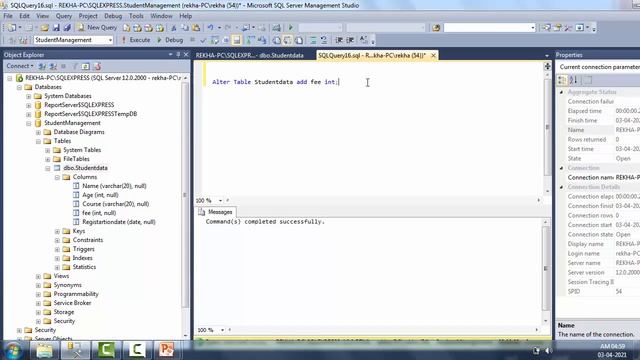The height and width of the screenshot is (360, 640).
Task: Open the editor zoom 100 % dropdown
Action: tap(220, 200)
